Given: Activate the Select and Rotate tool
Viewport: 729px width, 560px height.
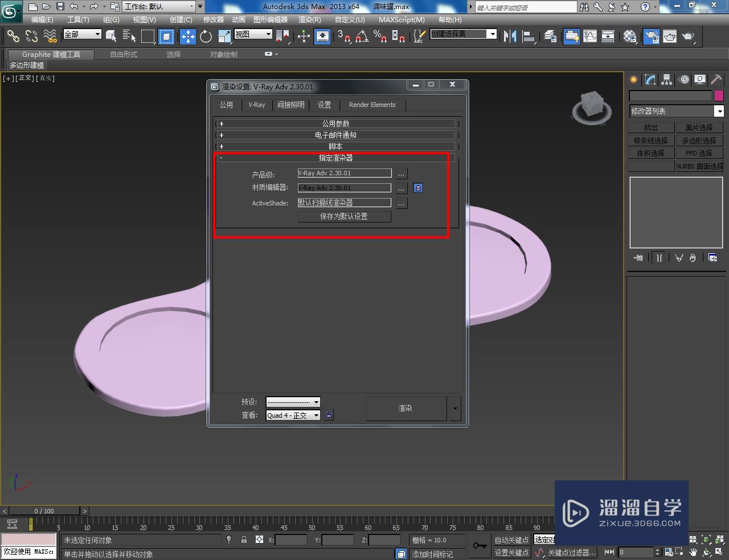Looking at the screenshot, I should click(x=206, y=36).
